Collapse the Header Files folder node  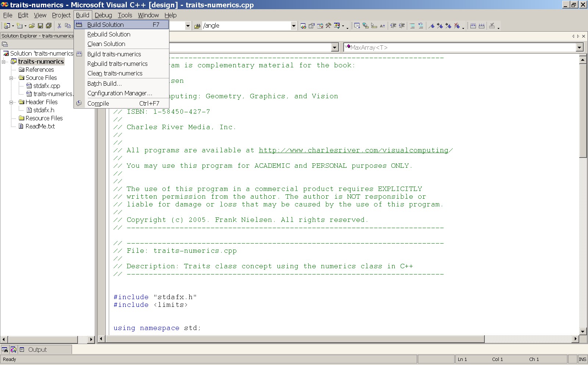(x=11, y=102)
